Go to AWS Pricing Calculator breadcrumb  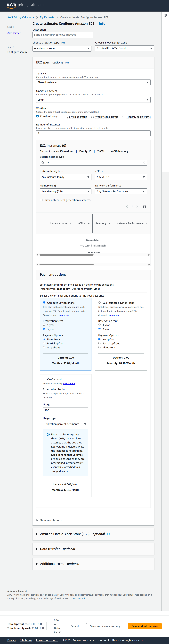pyautogui.click(x=21, y=17)
